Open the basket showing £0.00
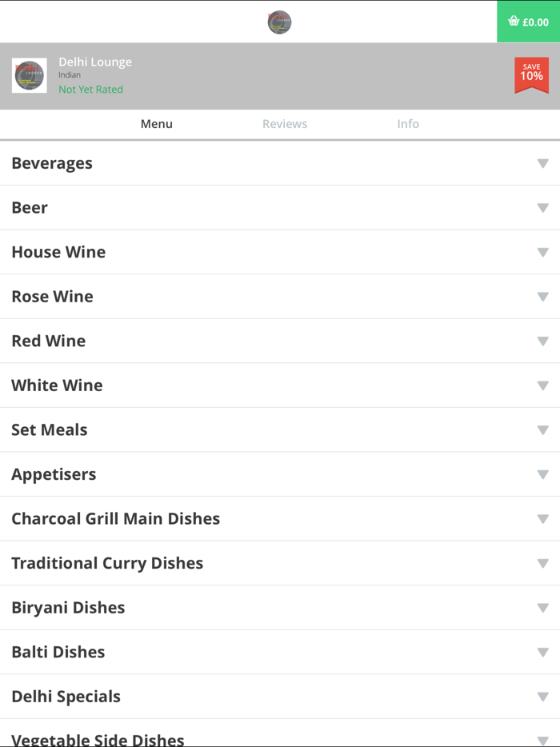Screen dimensions: 560x747 tap(528, 22)
